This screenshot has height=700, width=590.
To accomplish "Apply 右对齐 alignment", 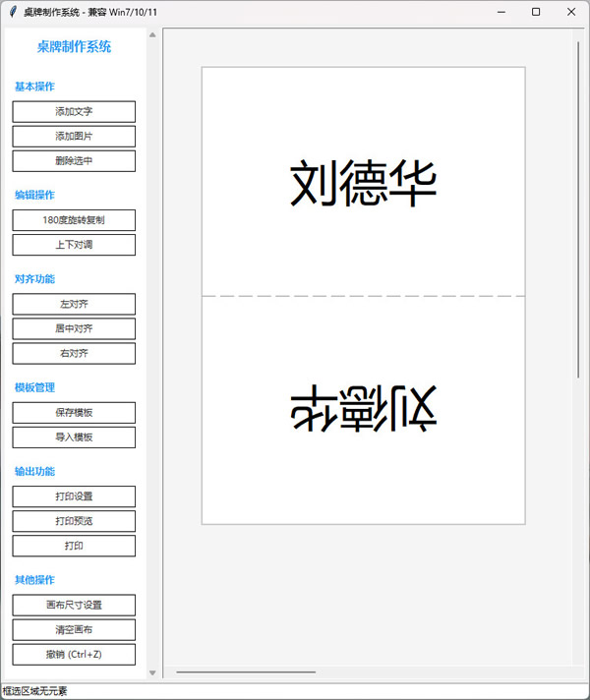I will 74,353.
